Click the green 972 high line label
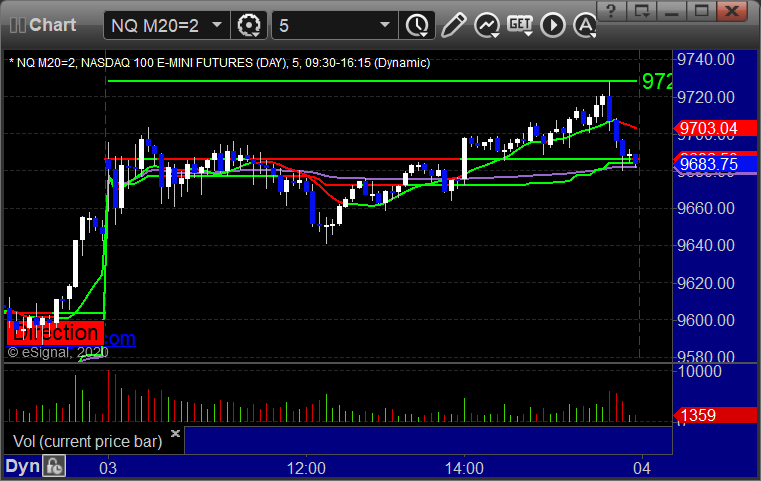The height and width of the screenshot is (481, 761). (x=657, y=81)
